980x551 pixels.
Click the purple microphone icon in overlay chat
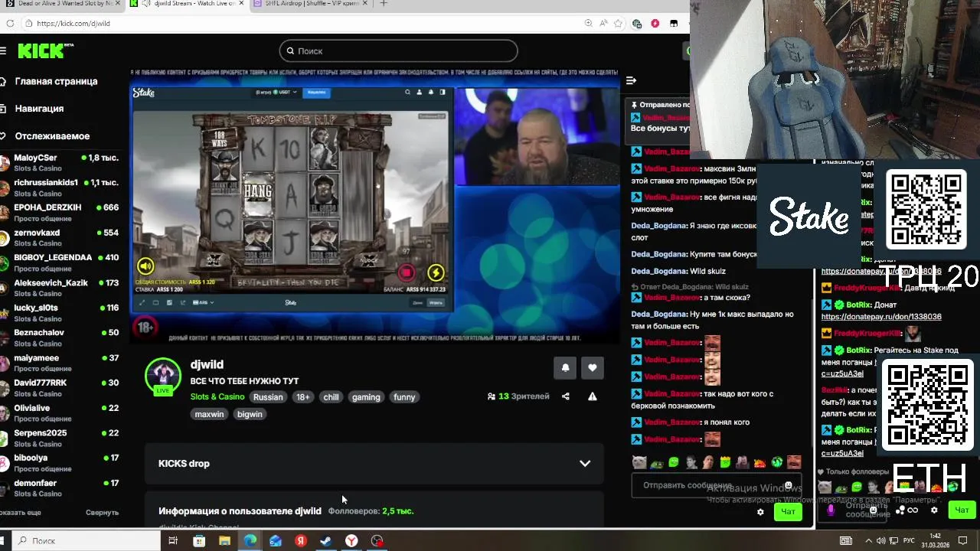click(831, 510)
